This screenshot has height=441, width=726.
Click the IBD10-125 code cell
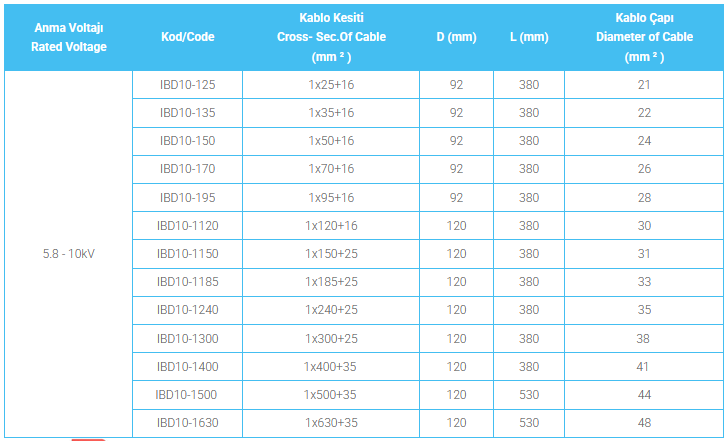[187, 85]
